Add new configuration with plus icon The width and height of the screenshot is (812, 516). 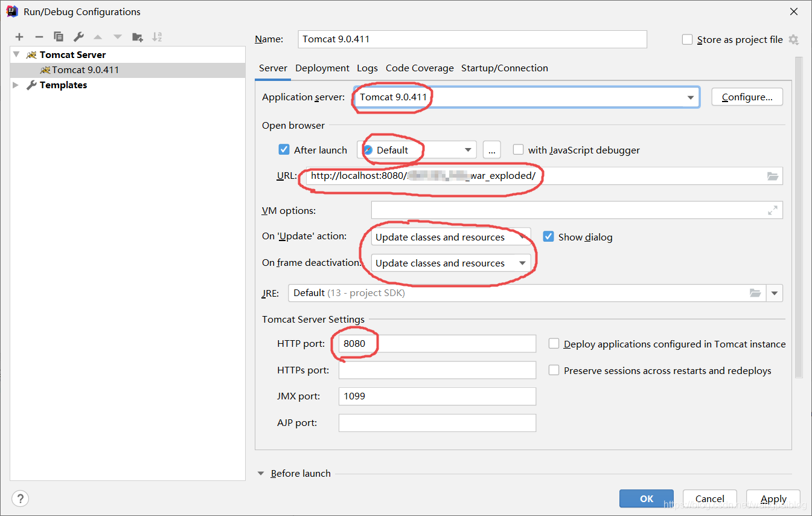(19, 37)
